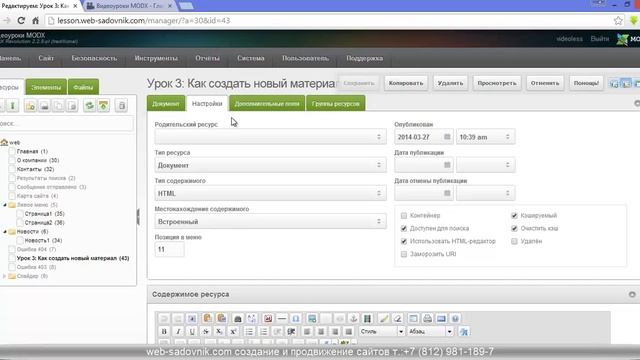
Task: Click the Выйти logout link
Action: [x=600, y=39]
